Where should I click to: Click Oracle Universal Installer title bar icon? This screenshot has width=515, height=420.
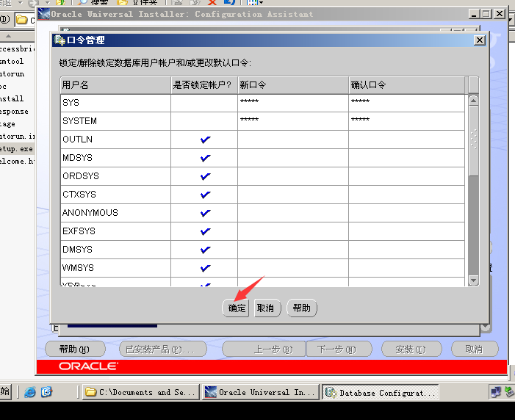click(43, 14)
